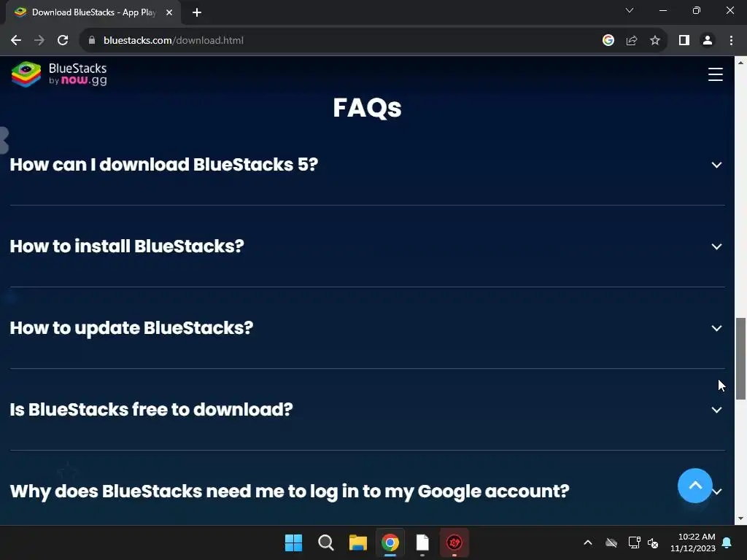Viewport: 747px width, 560px height.
Task: Click the 'How to update BlueStacks?' question
Action: pos(131,328)
